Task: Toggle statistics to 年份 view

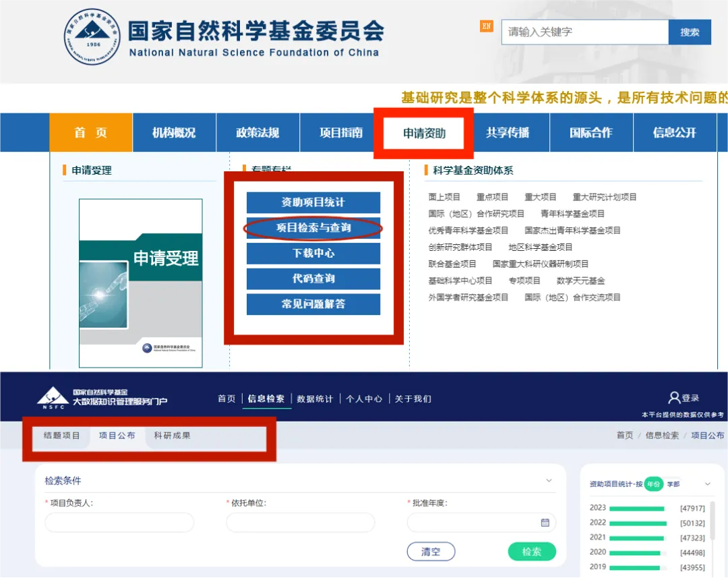Action: click(654, 484)
